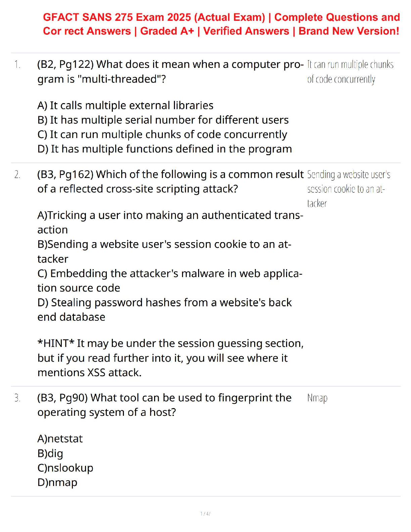
Task: Click question 1's answer in the right column
Action: pyautogui.click(x=350, y=72)
